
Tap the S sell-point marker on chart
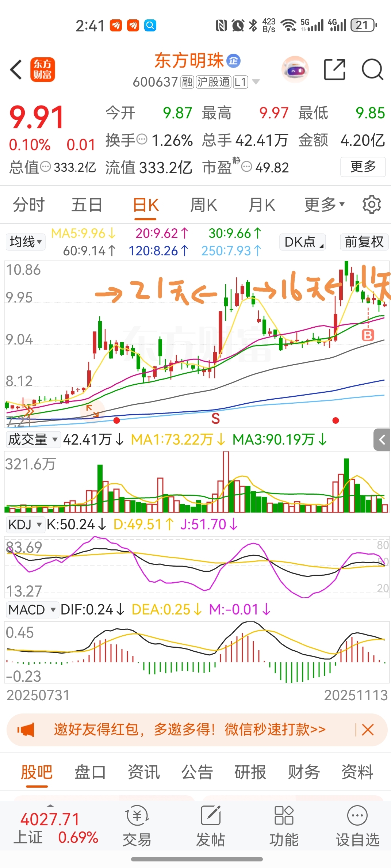click(x=216, y=419)
